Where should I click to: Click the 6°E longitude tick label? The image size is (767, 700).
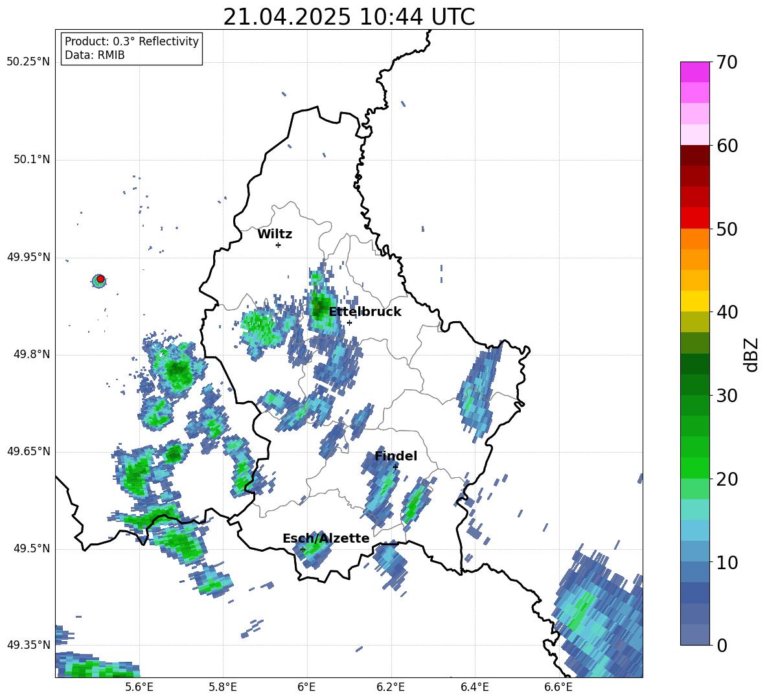pyautogui.click(x=306, y=687)
